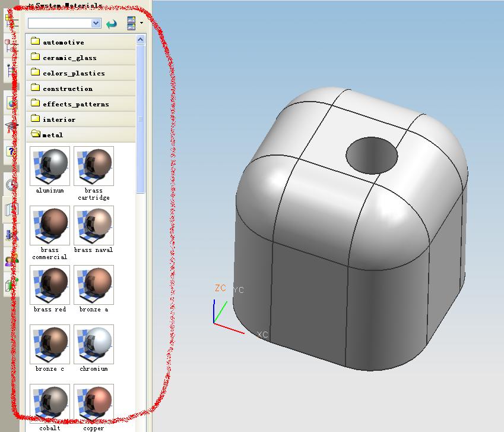This screenshot has width=504, height=432.
Task: Open the view mode options arrow
Action: (141, 23)
